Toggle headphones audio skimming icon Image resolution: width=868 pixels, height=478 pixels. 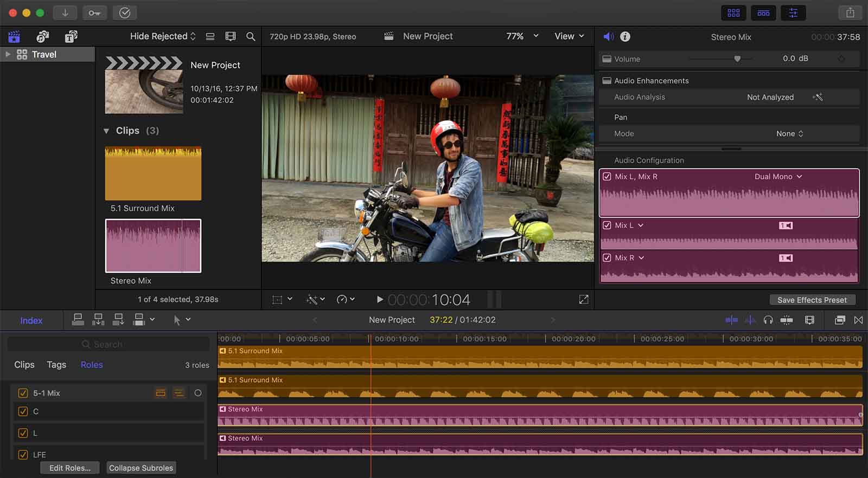768,320
